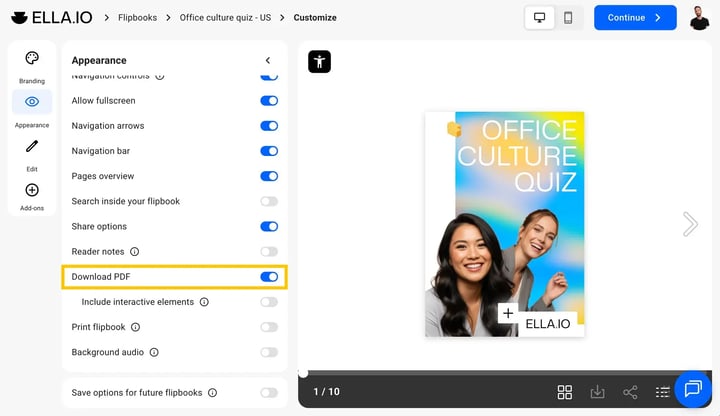Click the share icon in navigation bar
This screenshot has height=416, width=720.
630,392
